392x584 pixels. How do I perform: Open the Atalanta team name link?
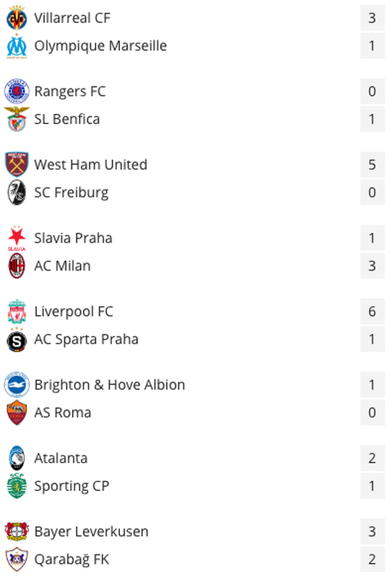[61, 458]
